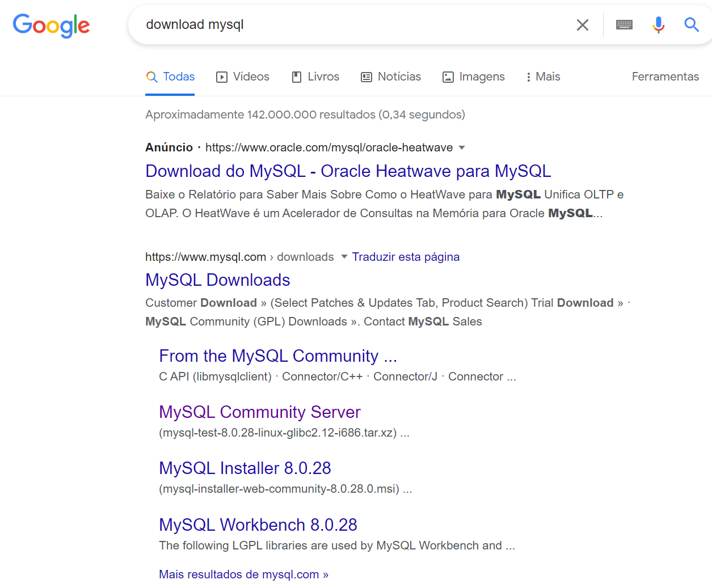Click the Google logo
This screenshot has height=588, width=712.
51,25
